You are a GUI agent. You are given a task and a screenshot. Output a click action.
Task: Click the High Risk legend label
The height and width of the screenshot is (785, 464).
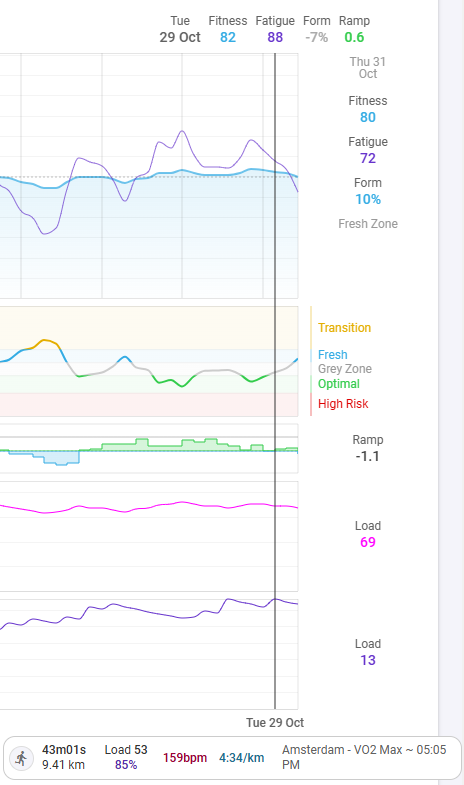click(x=343, y=404)
